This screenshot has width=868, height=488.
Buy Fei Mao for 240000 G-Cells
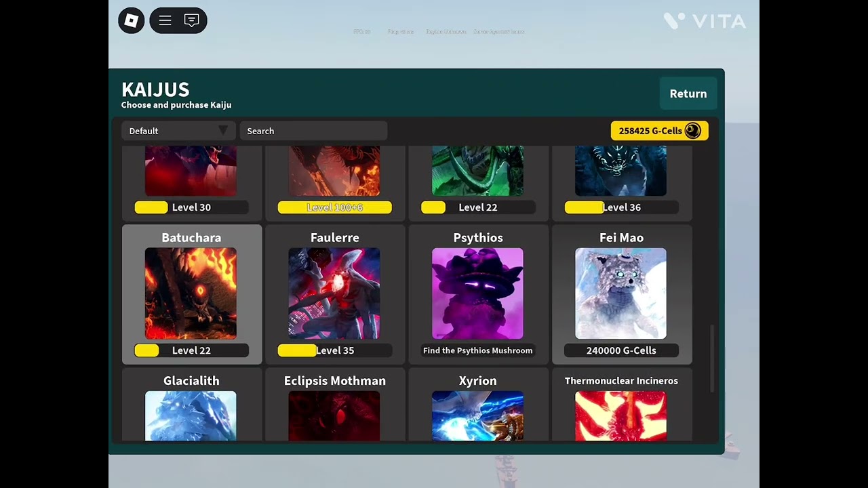pyautogui.click(x=621, y=350)
